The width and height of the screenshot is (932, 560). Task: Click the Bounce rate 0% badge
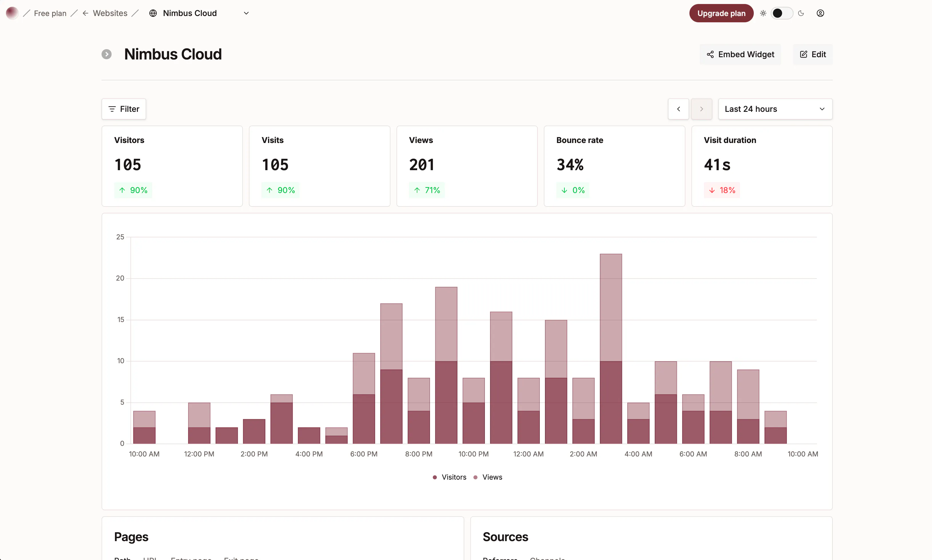tap(573, 190)
